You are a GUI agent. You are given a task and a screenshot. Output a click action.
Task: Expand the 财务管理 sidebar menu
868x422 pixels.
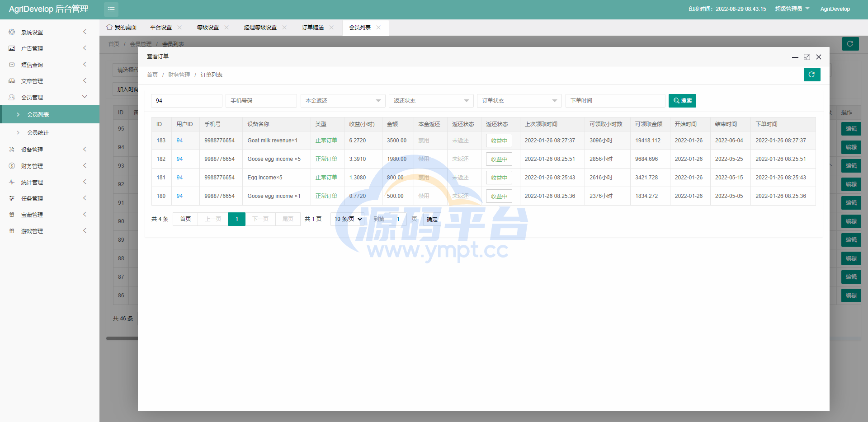[x=50, y=166]
